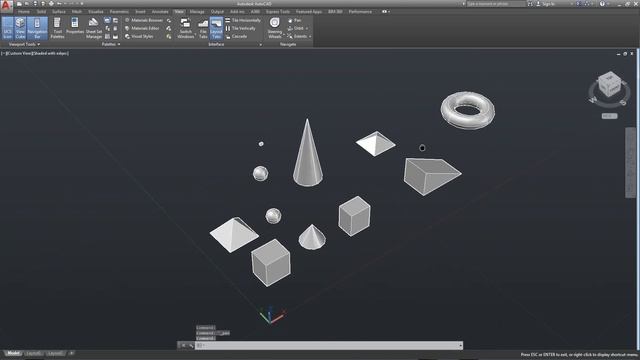Screen dimensions: 640x360
Task: Toggle the View Cube display
Action: 20,28
